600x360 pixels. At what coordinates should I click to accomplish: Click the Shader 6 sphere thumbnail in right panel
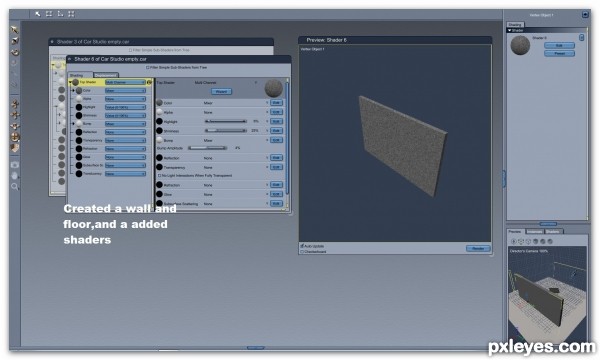(x=520, y=45)
